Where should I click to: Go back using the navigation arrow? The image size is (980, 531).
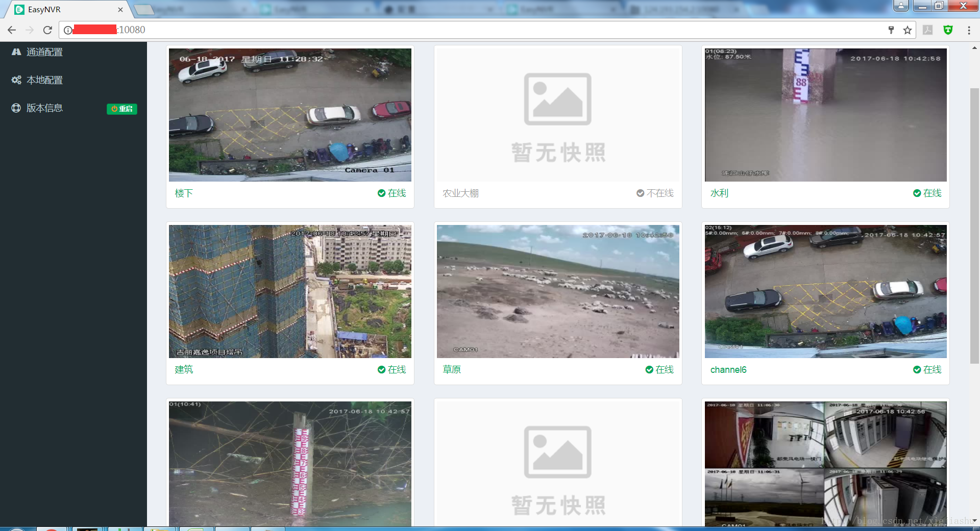coord(11,30)
